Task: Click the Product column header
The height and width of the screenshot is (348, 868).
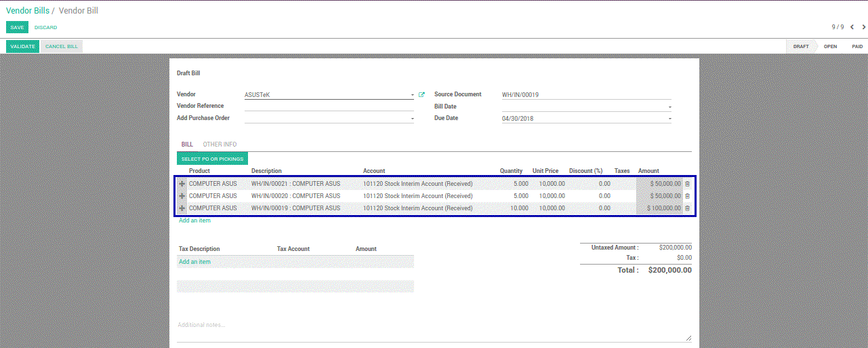Action: (201, 171)
